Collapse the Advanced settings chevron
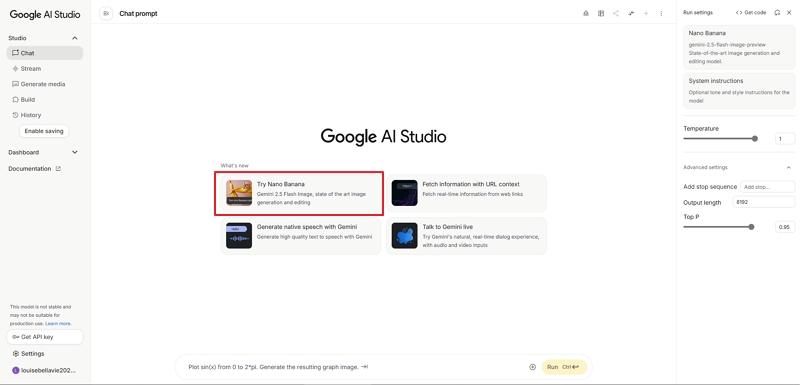800x385 pixels. (788, 167)
